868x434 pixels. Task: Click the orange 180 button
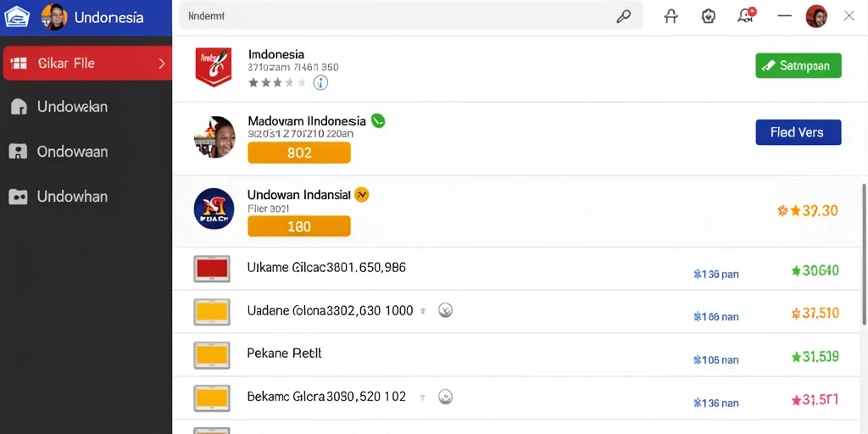(299, 226)
